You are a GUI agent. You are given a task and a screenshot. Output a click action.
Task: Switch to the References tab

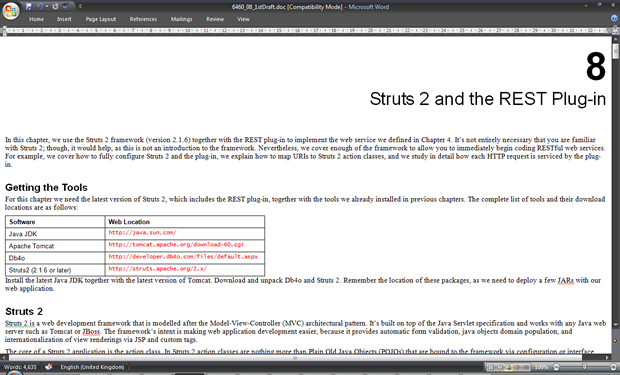coord(143,19)
